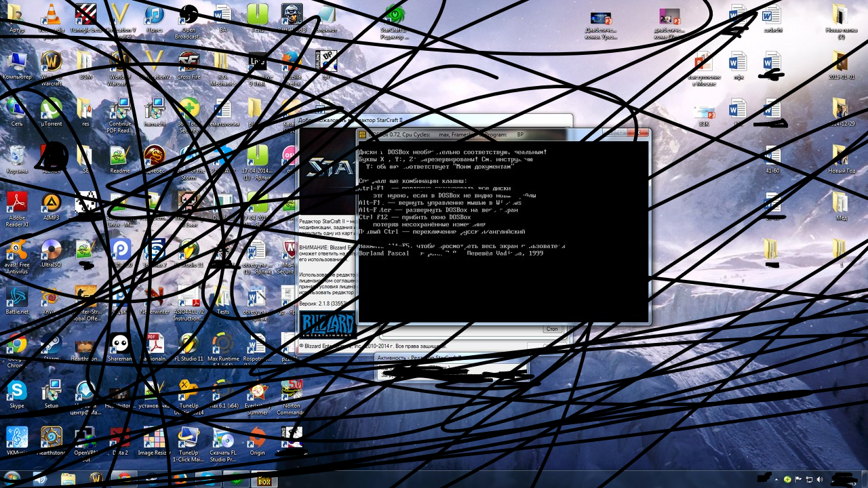
Task: Open the Battle.net launcher shortcut
Action: tap(17, 301)
